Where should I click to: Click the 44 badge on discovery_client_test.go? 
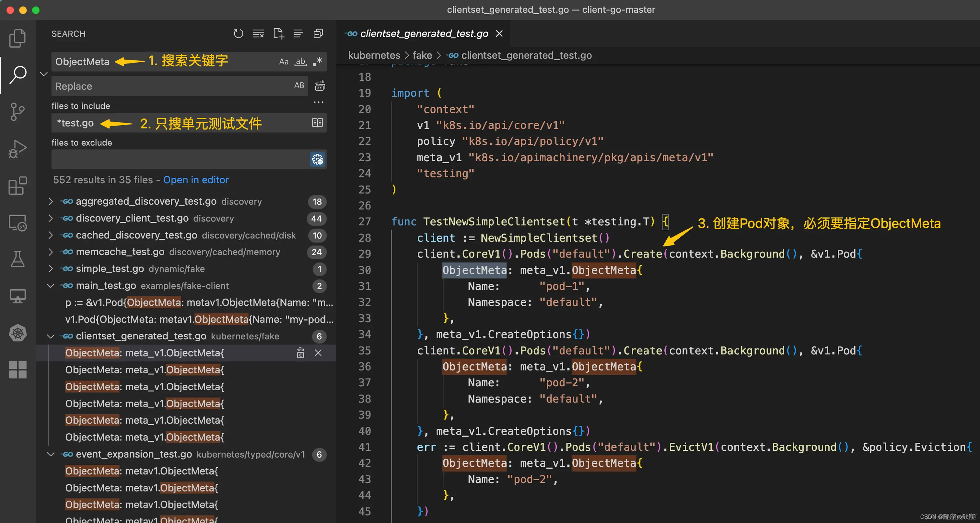click(x=317, y=219)
